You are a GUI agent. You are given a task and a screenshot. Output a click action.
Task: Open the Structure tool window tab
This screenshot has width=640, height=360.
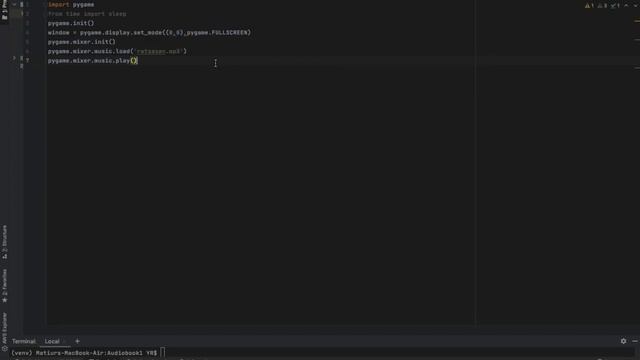click(x=4, y=242)
